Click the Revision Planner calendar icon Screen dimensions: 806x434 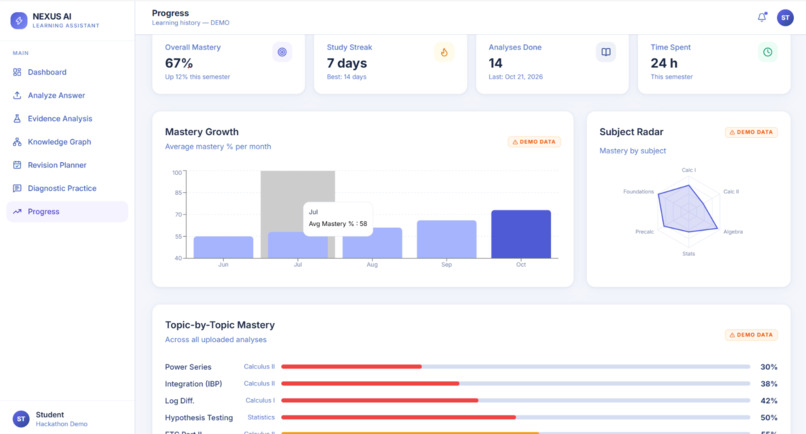pyautogui.click(x=17, y=165)
